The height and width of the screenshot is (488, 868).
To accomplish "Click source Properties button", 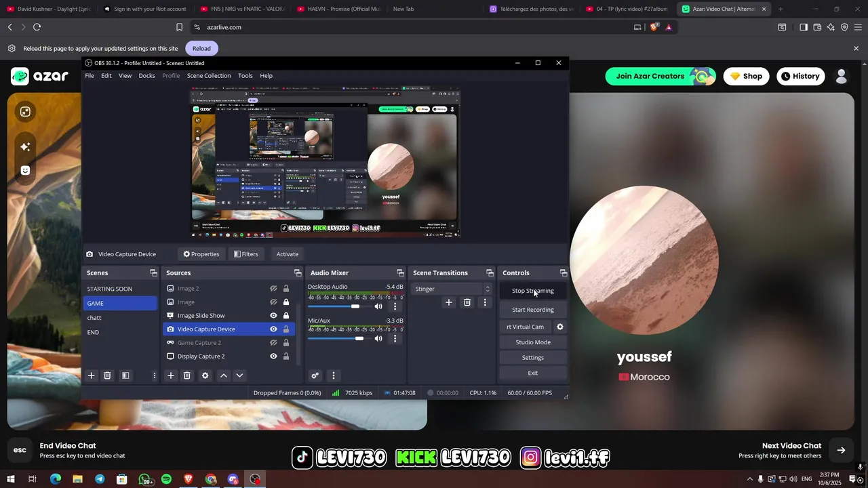I will [x=201, y=254].
